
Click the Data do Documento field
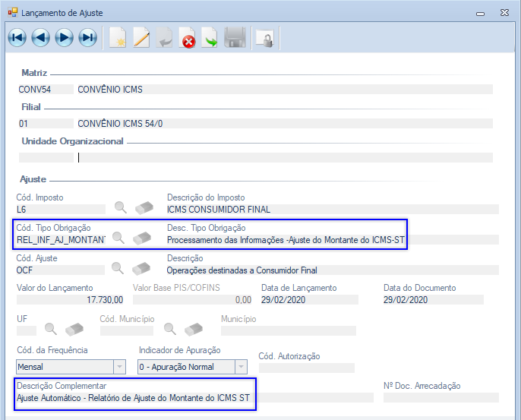(433, 300)
